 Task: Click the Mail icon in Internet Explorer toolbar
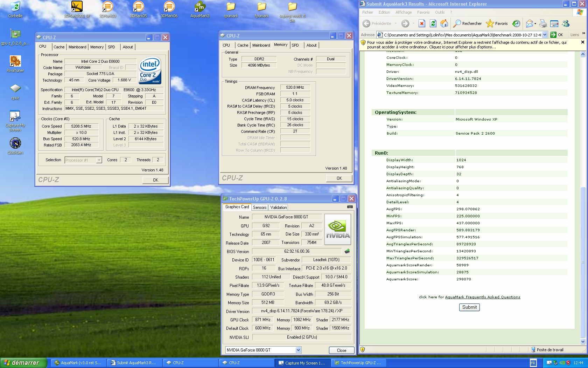coord(529,23)
